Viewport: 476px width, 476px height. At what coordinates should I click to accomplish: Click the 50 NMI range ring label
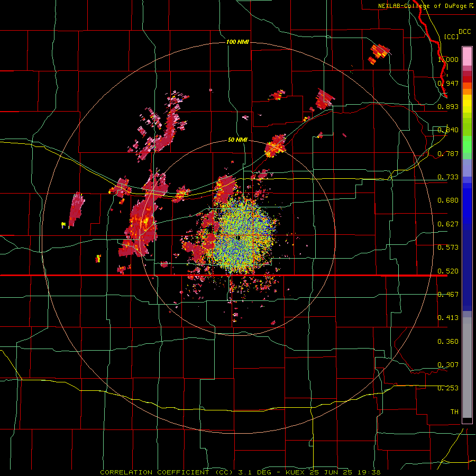(237, 140)
